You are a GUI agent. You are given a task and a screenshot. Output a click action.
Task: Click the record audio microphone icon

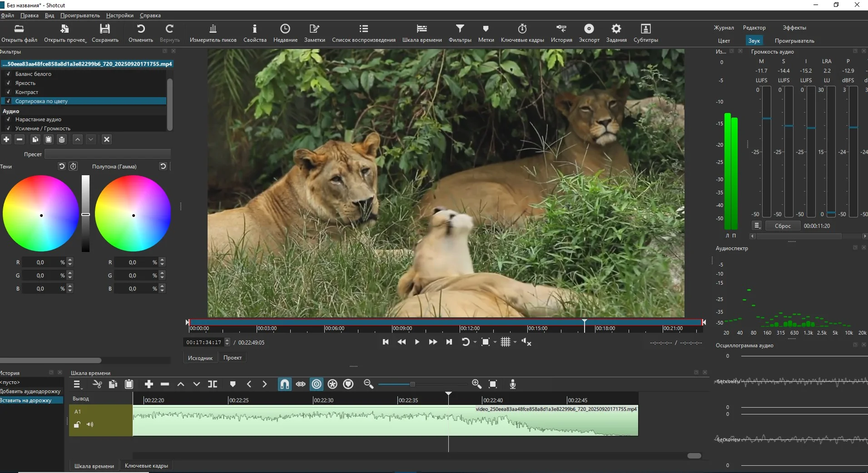(x=512, y=384)
